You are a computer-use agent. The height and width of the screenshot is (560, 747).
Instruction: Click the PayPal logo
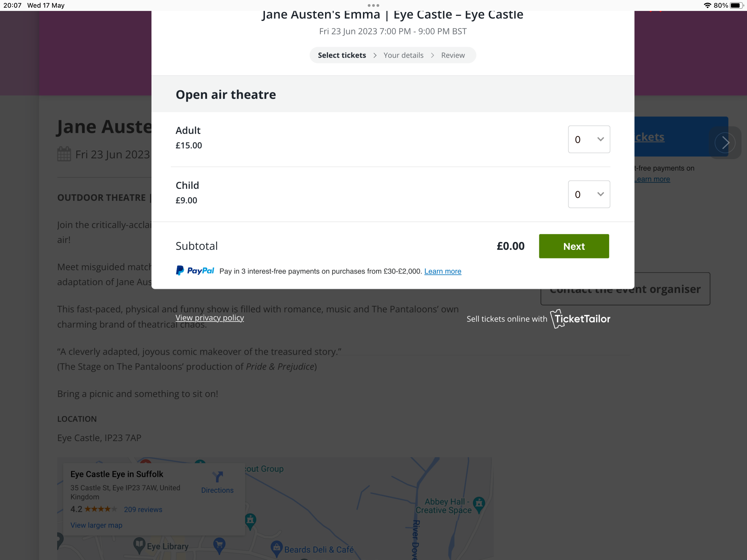195,270
